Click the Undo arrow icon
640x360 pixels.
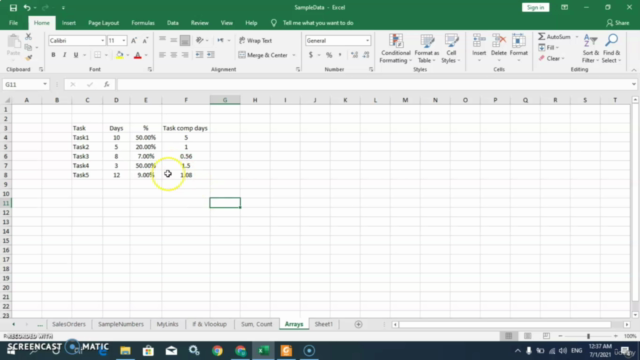(27, 8)
